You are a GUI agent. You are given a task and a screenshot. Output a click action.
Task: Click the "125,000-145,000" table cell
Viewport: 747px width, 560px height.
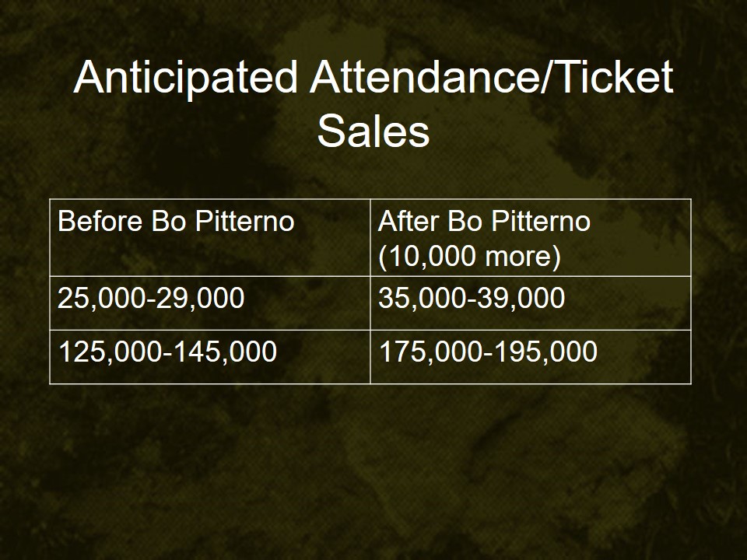click(x=209, y=356)
